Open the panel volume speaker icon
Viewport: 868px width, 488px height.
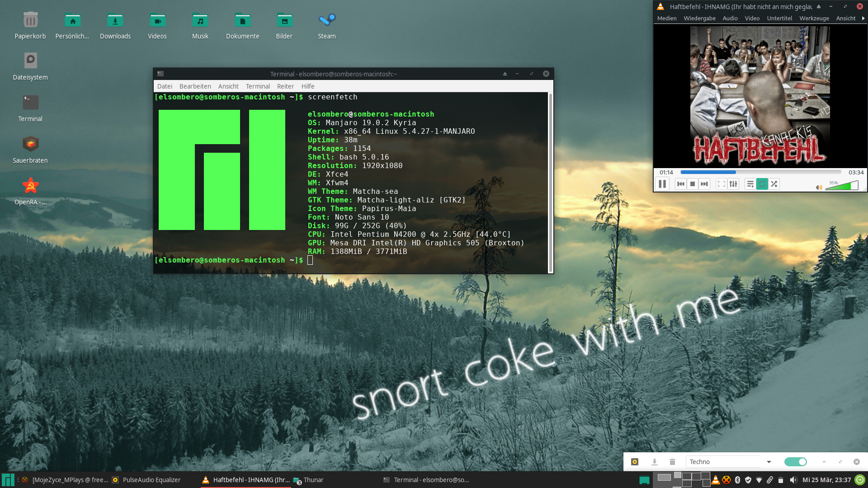(793, 480)
